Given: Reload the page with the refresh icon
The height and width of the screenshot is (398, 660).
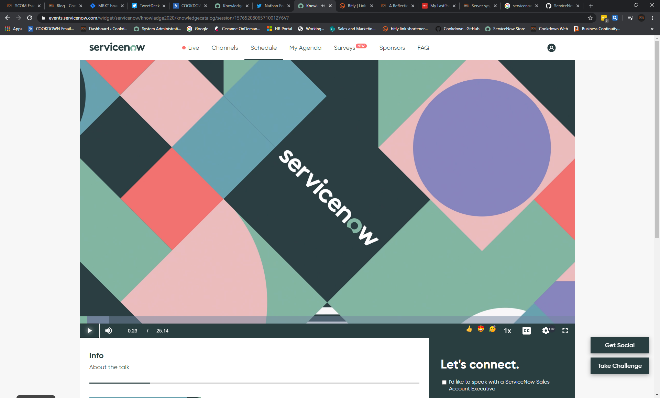Looking at the screenshot, I should [29, 18].
